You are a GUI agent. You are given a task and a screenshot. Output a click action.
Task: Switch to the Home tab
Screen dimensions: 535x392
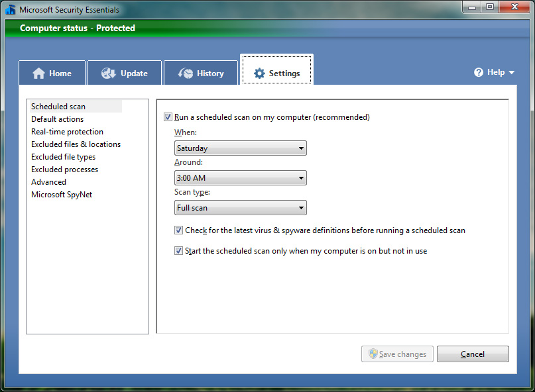coord(52,73)
